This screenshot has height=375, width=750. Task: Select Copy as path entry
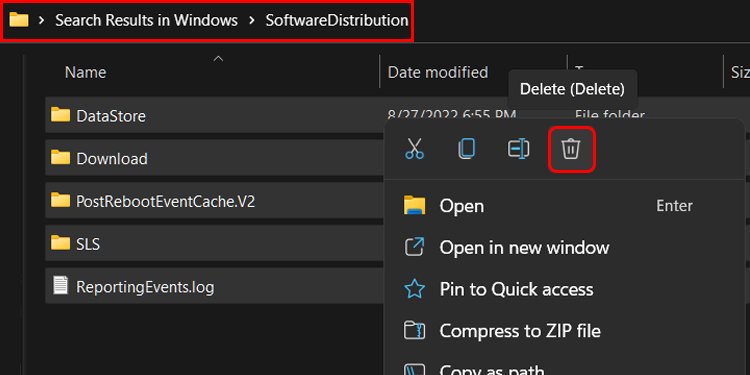564,367
